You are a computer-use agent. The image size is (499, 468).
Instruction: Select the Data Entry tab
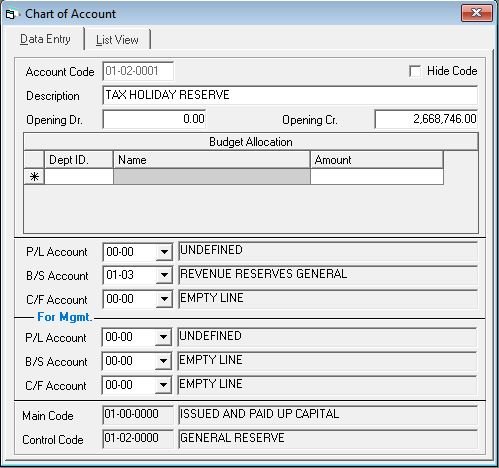click(x=45, y=39)
